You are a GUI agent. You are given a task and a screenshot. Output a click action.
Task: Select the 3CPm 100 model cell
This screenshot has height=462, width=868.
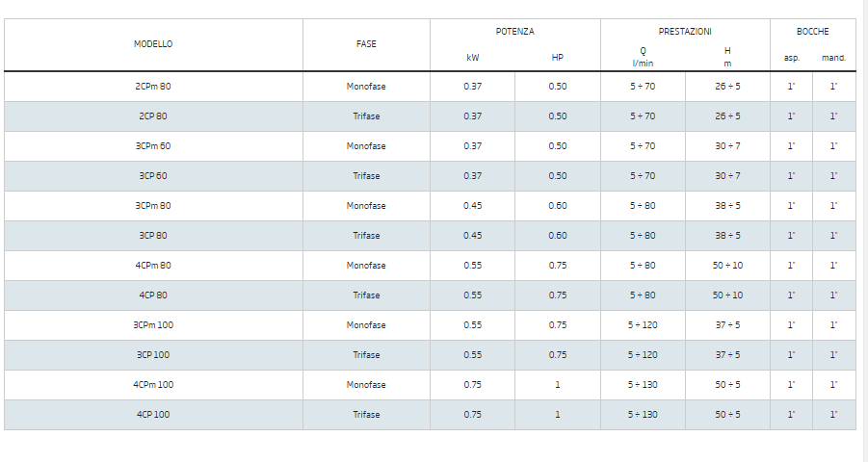[153, 325]
